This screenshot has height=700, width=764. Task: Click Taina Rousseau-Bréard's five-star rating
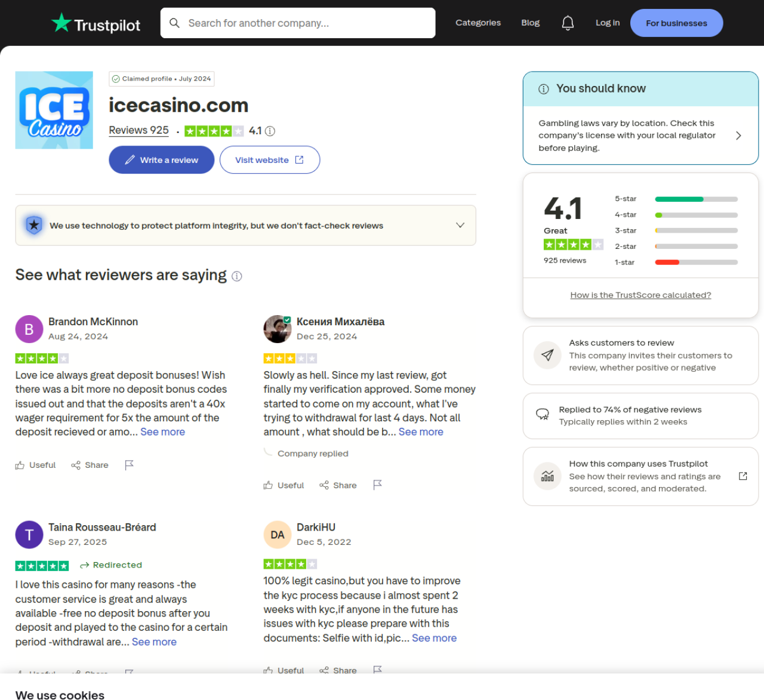point(42,566)
